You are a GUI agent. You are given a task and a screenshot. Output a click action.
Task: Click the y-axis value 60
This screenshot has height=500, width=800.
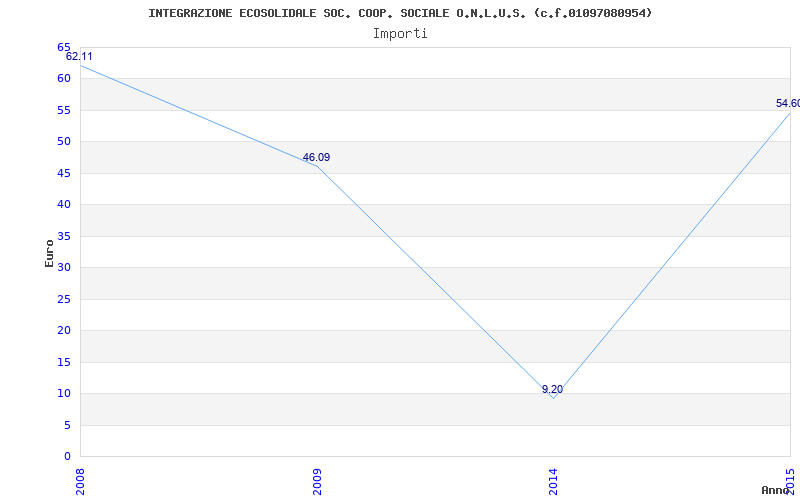pyautogui.click(x=64, y=79)
